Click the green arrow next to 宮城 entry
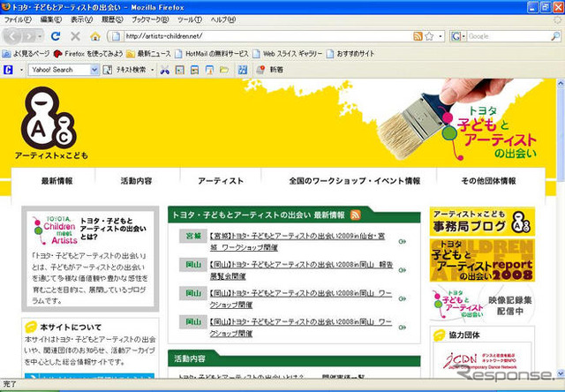The width and height of the screenshot is (565, 392). [403, 241]
